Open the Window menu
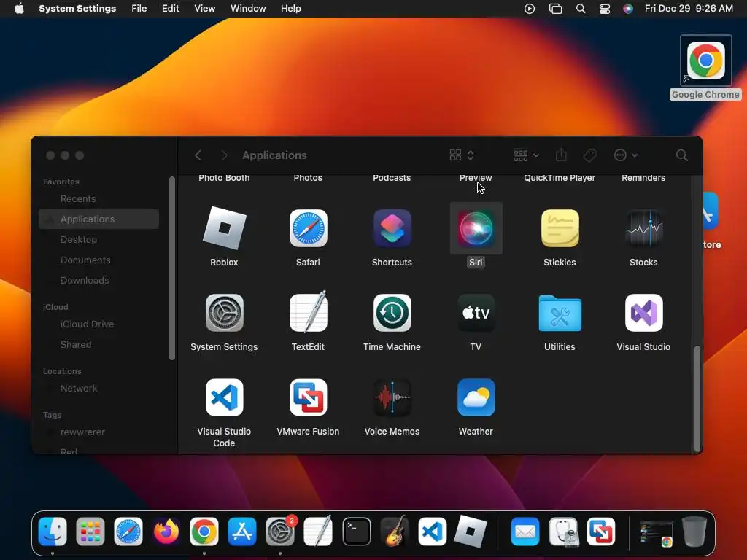Image resolution: width=747 pixels, height=560 pixels. click(x=248, y=9)
